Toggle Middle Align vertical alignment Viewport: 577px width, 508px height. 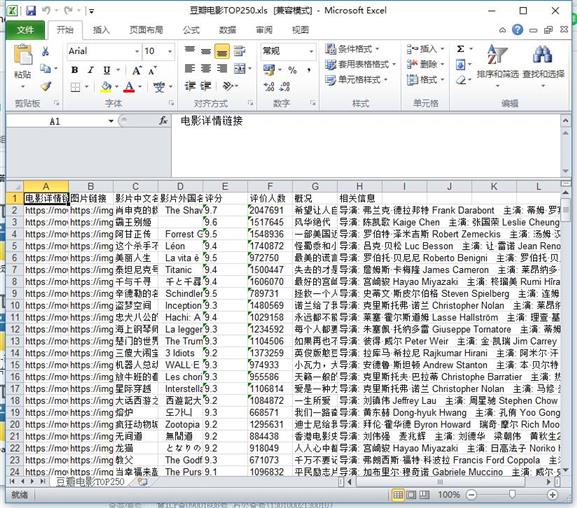click(x=206, y=51)
